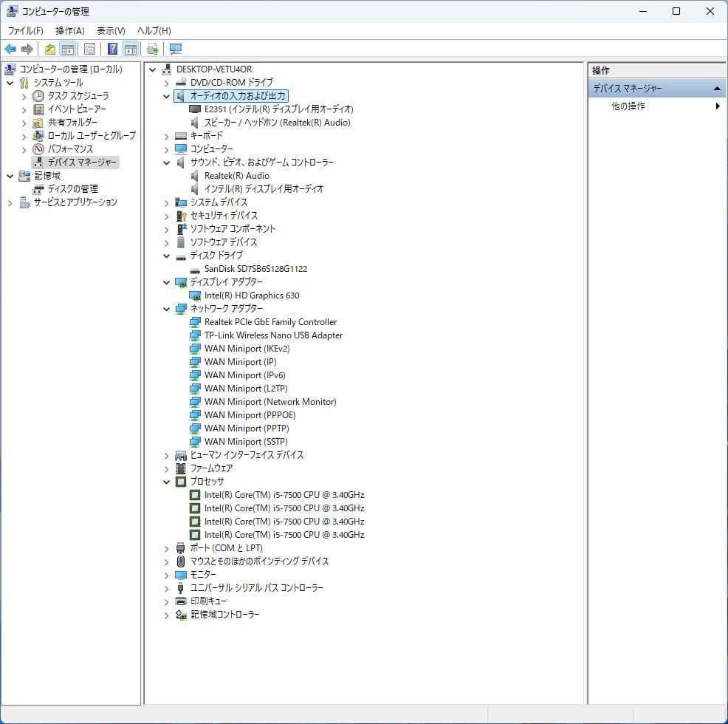Toggle the Show/Hide Action Pane icon
This screenshot has width=728, height=724.
pos(131,49)
